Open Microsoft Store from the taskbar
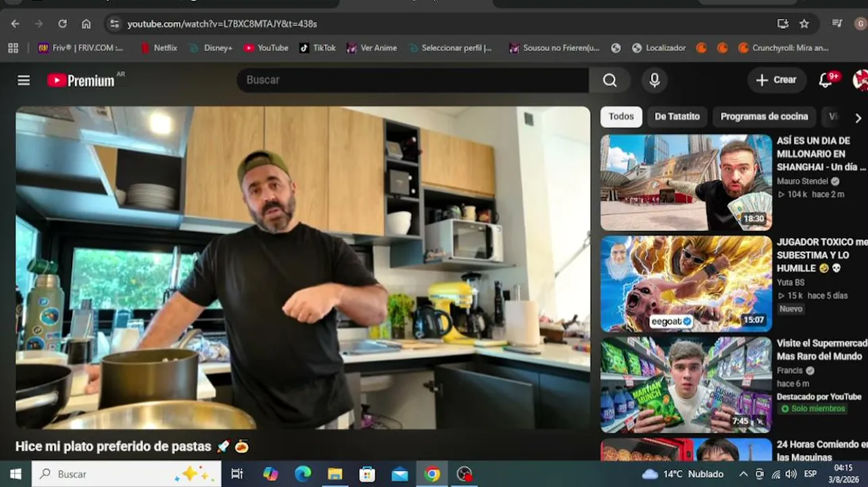Image resolution: width=868 pixels, height=487 pixels. coord(367,474)
